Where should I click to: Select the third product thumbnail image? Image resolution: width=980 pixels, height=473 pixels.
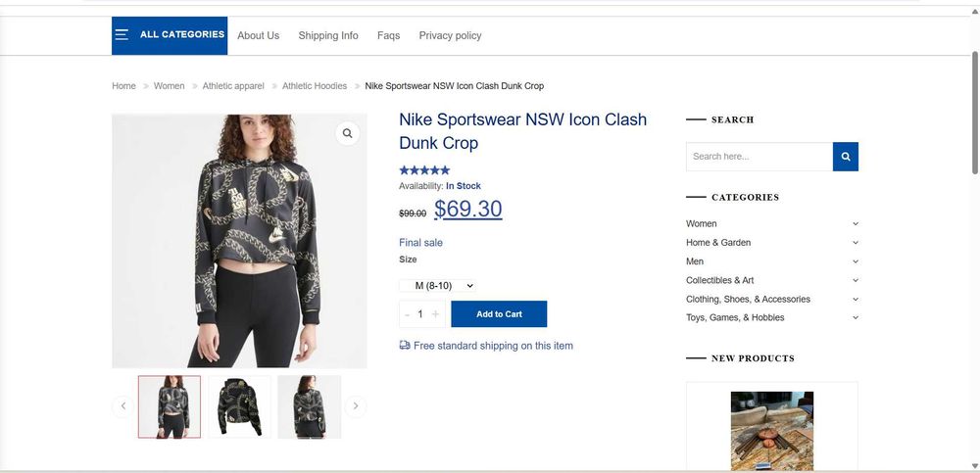tap(310, 406)
